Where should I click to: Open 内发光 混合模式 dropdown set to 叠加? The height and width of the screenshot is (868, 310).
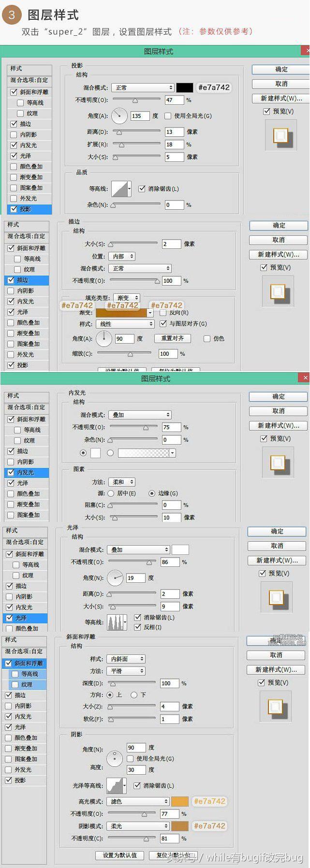[140, 415]
